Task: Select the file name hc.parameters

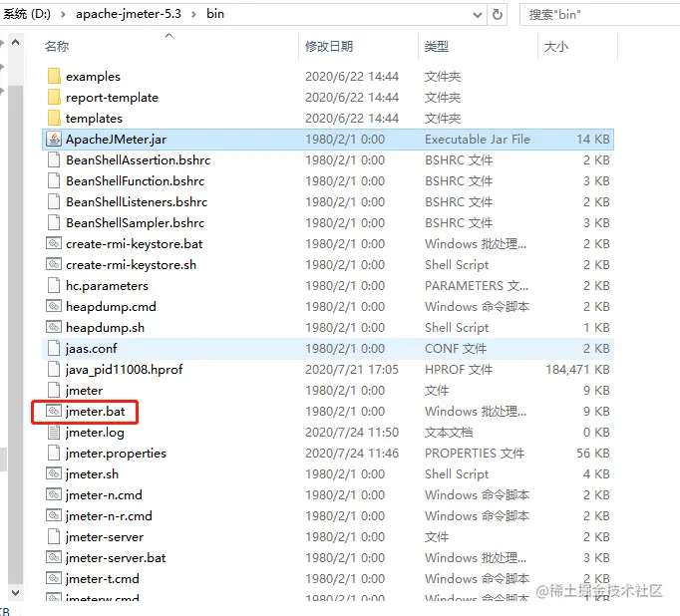Action: pos(107,286)
